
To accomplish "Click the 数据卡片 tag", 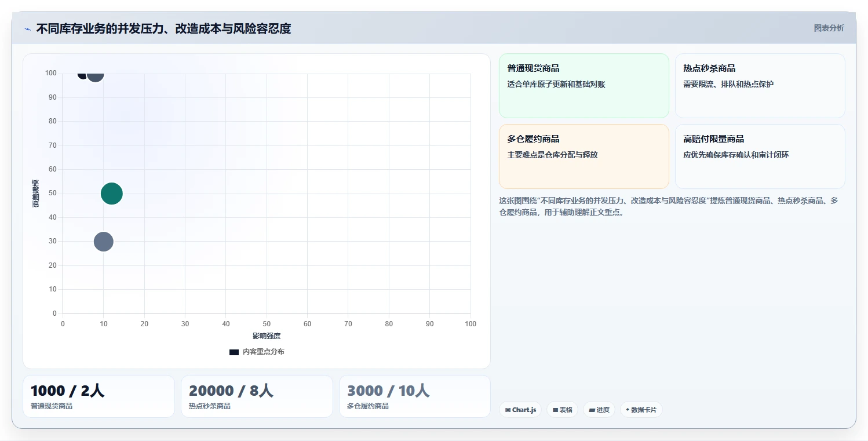I will pyautogui.click(x=641, y=410).
